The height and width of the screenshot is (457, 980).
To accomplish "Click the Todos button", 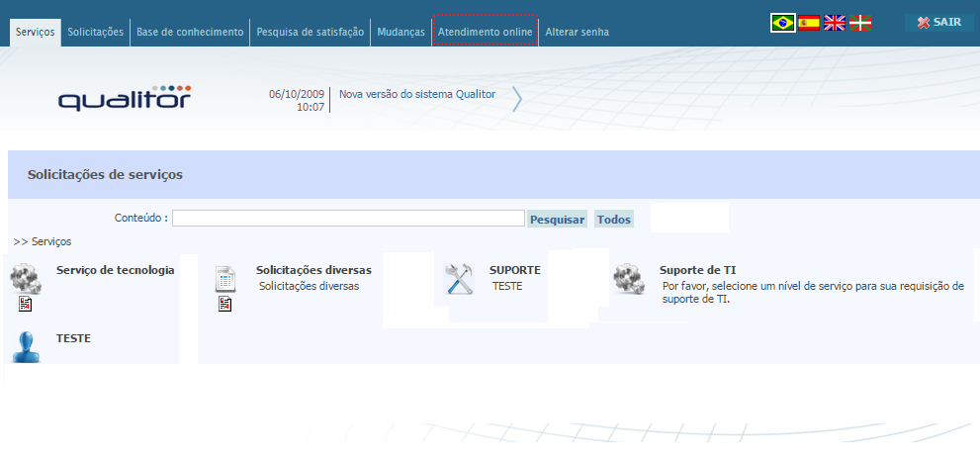I will pos(613,220).
